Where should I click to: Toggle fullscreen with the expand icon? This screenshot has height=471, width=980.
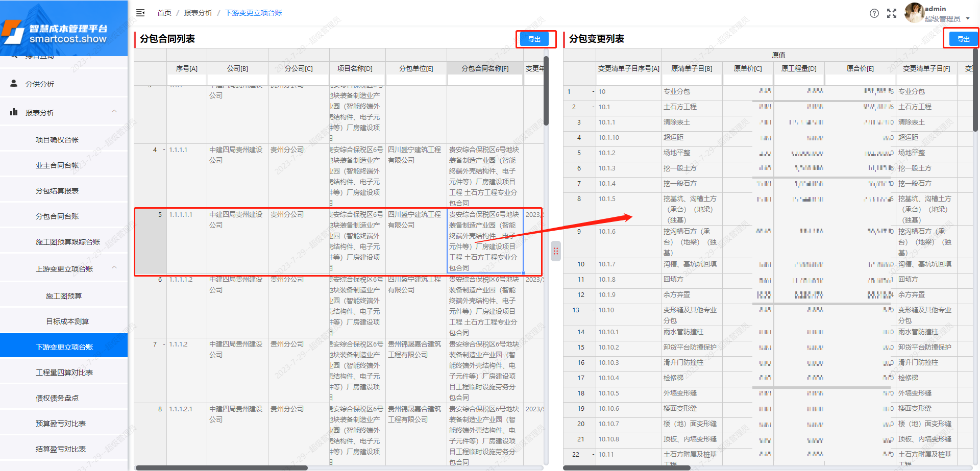(892, 13)
